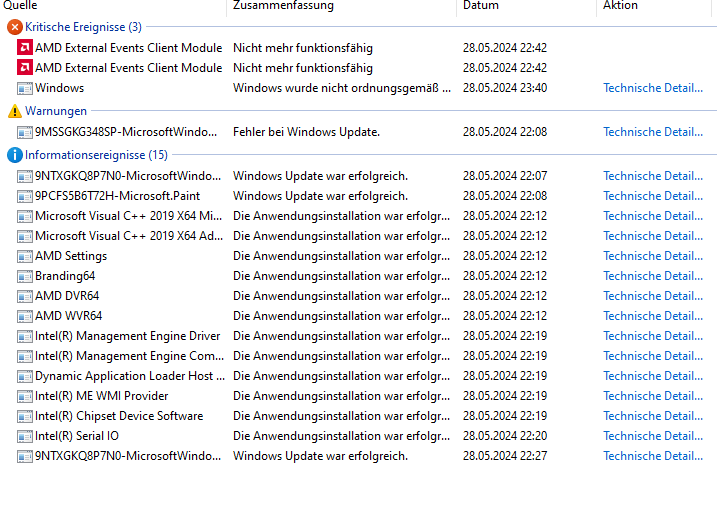Open Technische Details for the Windows entry

tap(653, 88)
